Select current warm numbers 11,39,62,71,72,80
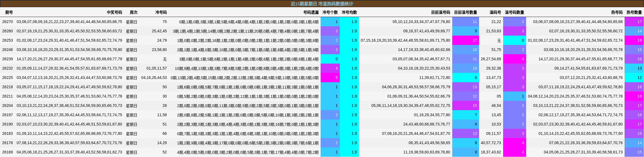The width and height of the screenshot is (644, 157). tap(435, 78)
